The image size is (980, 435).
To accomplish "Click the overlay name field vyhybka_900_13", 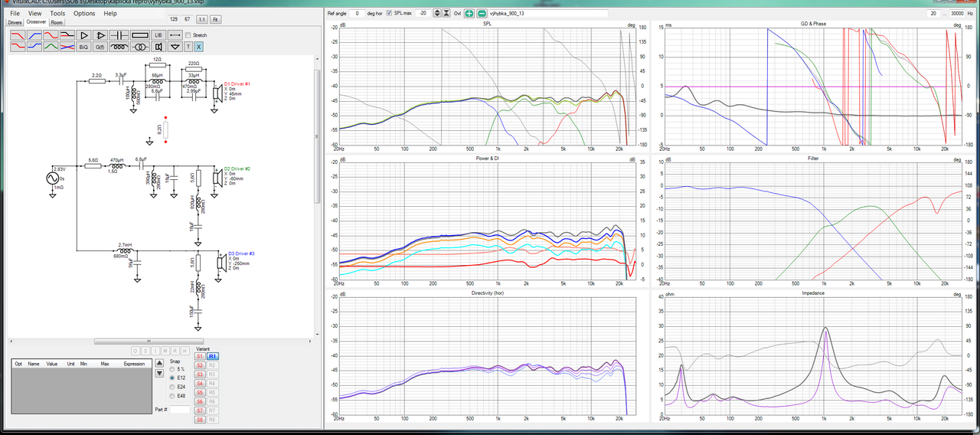I will 548,13.
